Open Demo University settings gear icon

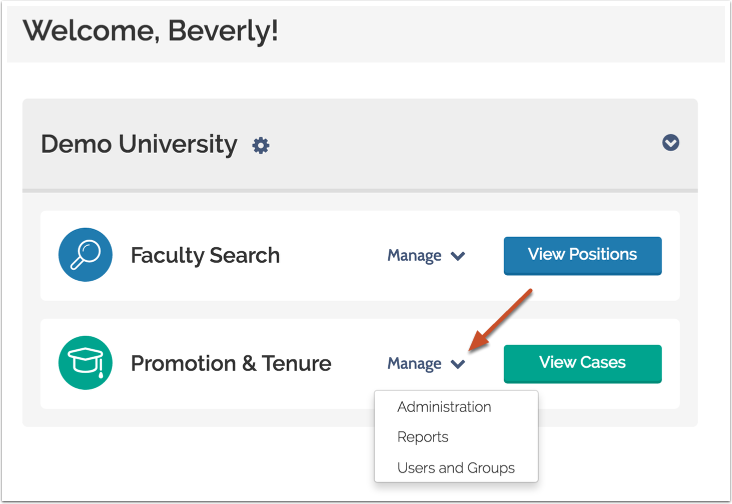[x=261, y=145]
